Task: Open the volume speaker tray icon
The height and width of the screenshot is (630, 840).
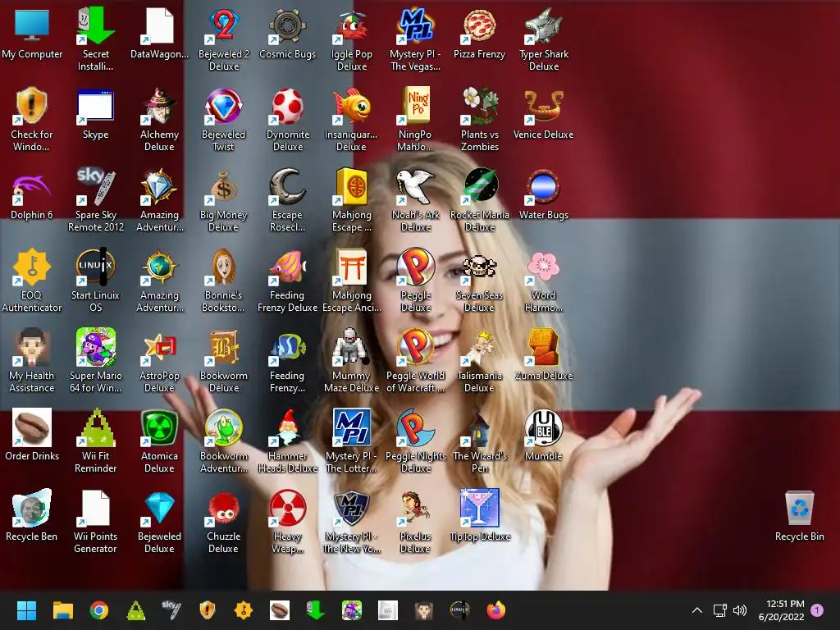Action: [x=740, y=610]
